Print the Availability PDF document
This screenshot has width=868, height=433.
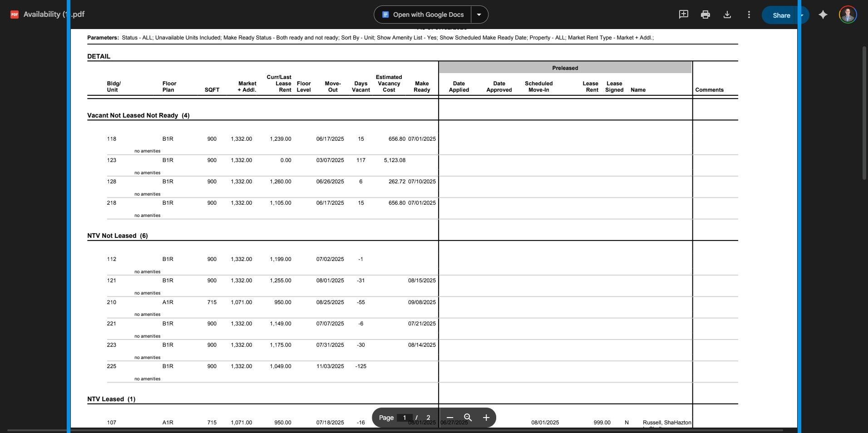coord(705,15)
